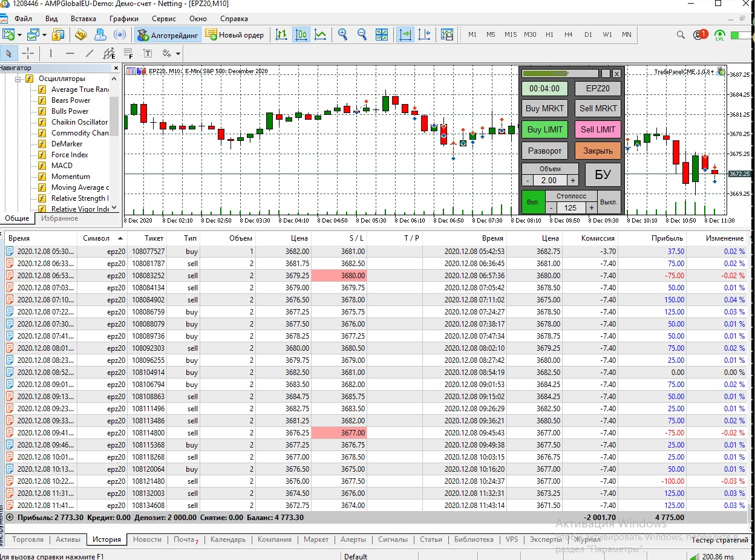Switch to the Избранное navigator tab
This screenshot has height=560, width=755.
[x=60, y=218]
